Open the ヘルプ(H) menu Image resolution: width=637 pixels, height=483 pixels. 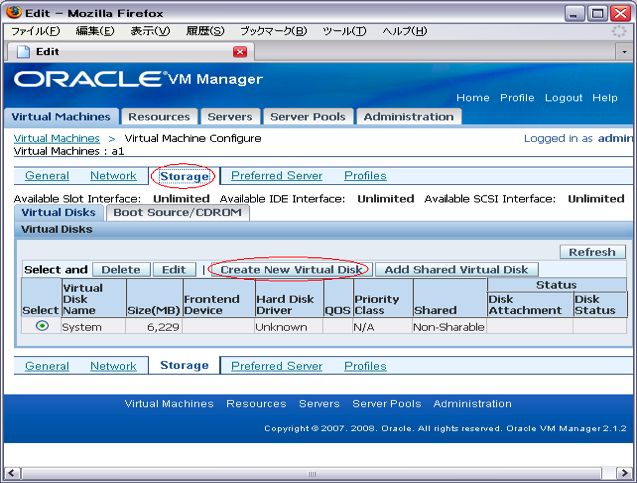tap(405, 31)
